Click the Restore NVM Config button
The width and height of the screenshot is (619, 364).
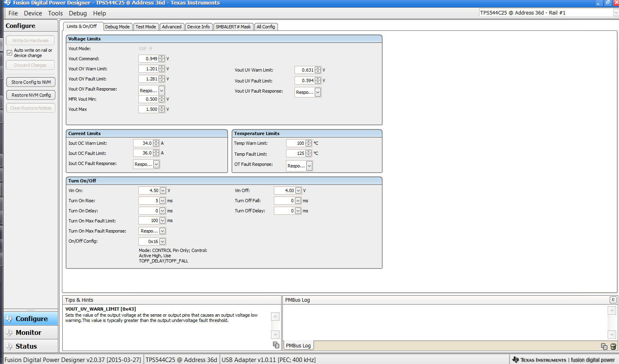30,95
